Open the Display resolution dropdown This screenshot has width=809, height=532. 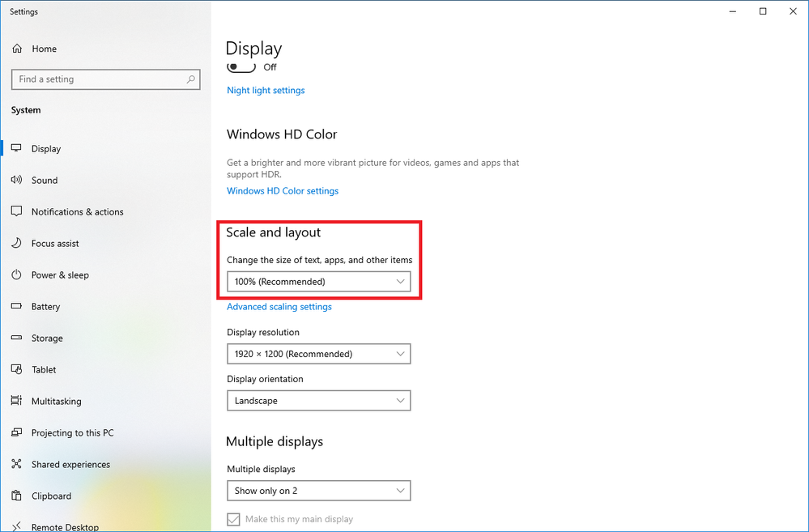point(319,354)
